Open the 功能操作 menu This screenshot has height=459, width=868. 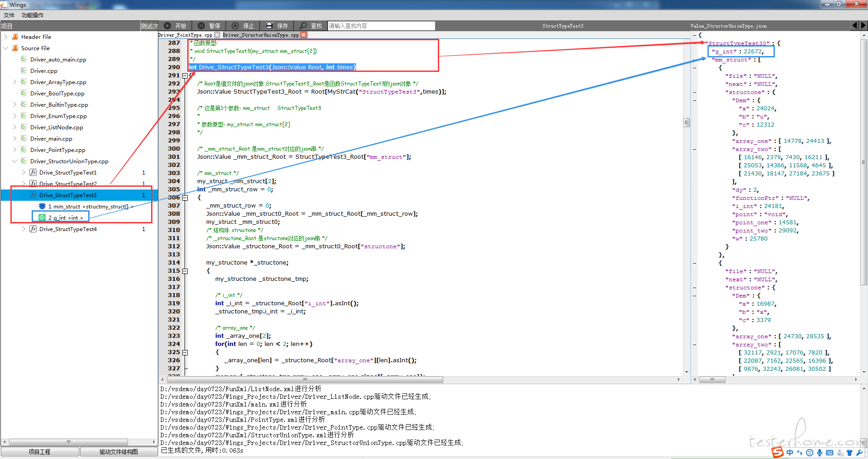click(33, 15)
